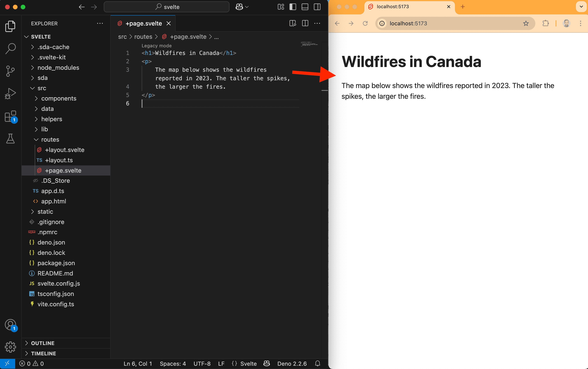The height and width of the screenshot is (369, 588).
Task: Split the editor to the right
Action: coord(305,23)
